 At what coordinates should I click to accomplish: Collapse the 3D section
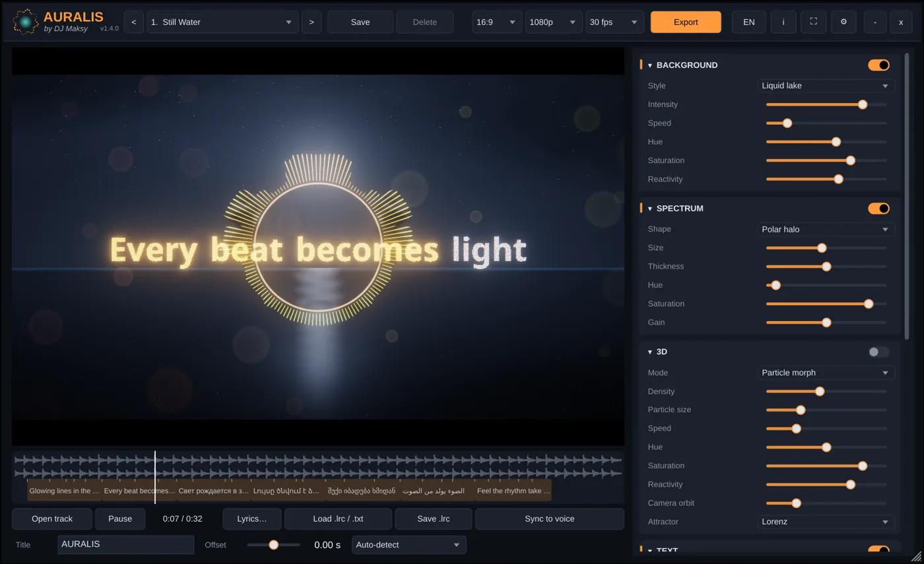coord(650,352)
